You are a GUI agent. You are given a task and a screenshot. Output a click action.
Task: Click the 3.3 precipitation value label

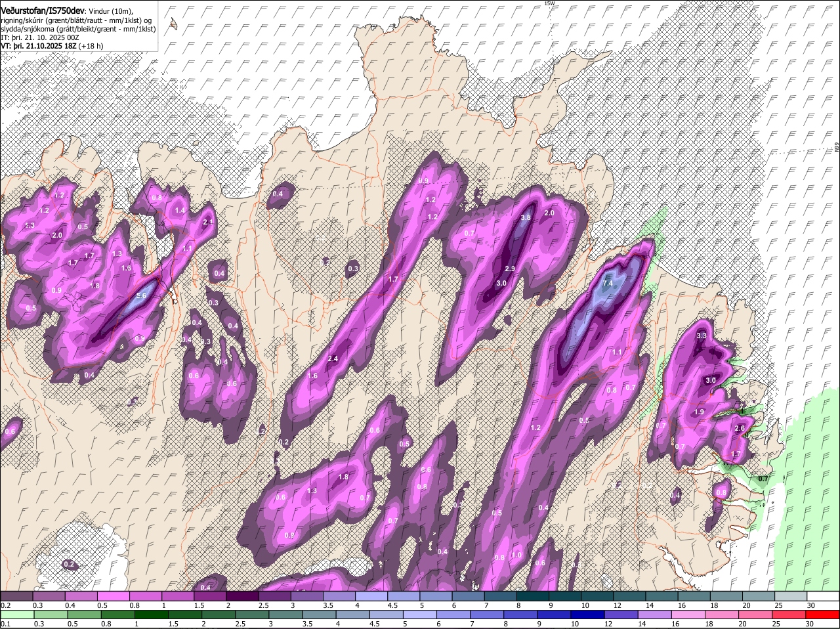tap(701, 336)
